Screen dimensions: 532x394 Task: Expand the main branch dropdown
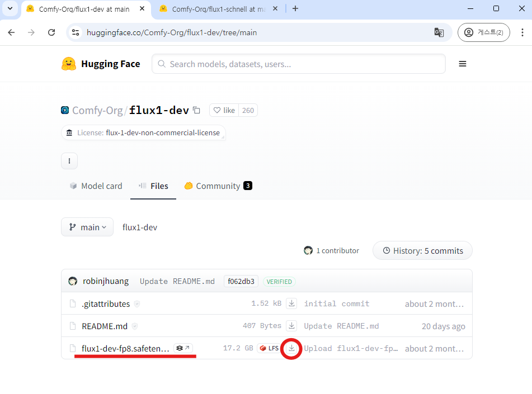point(87,227)
